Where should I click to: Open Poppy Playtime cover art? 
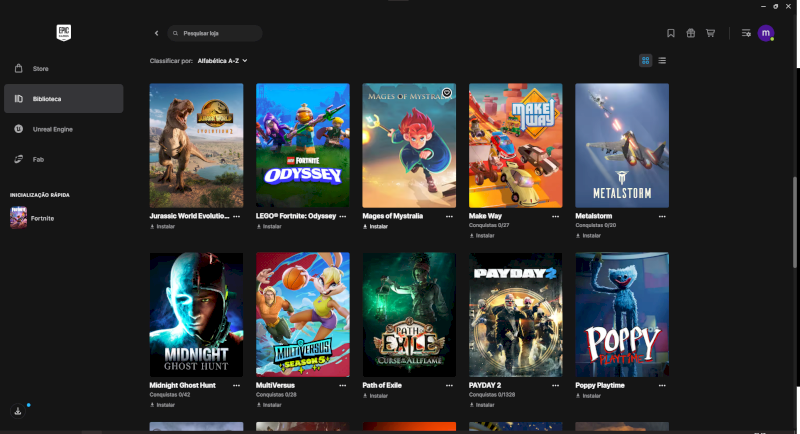pyautogui.click(x=622, y=315)
